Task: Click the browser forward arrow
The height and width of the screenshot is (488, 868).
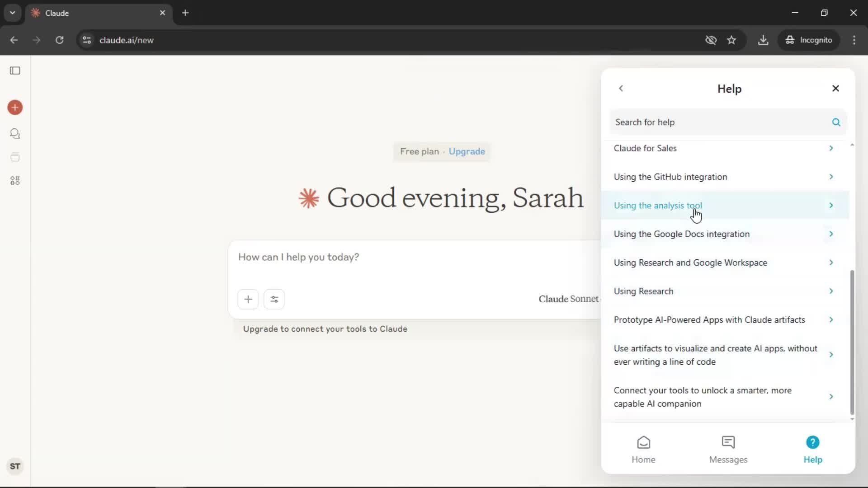Action: pos(37,40)
